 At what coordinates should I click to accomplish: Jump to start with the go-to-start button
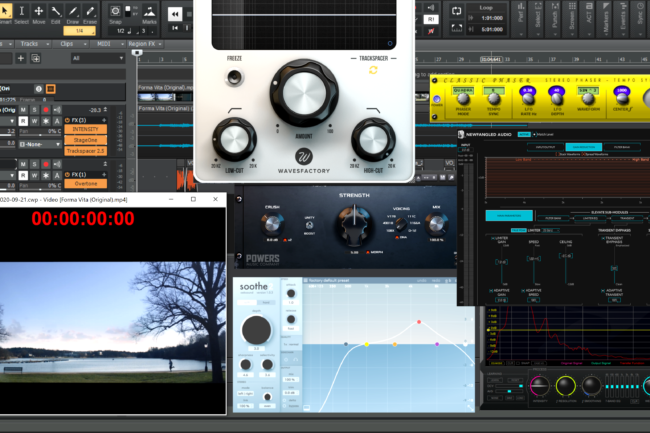tap(175, 28)
